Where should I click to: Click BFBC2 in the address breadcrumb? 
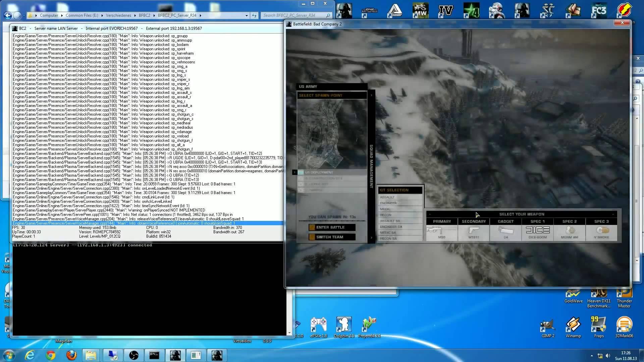click(x=145, y=15)
